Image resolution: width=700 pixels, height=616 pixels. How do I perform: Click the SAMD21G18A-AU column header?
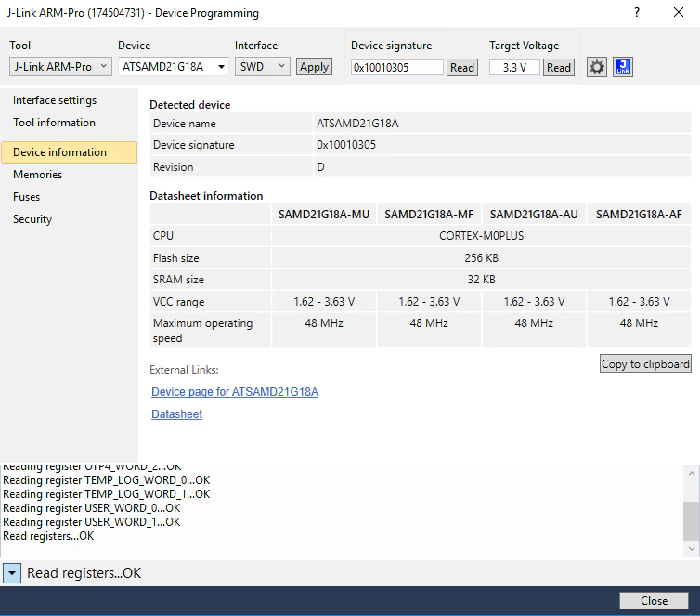pyautogui.click(x=534, y=215)
